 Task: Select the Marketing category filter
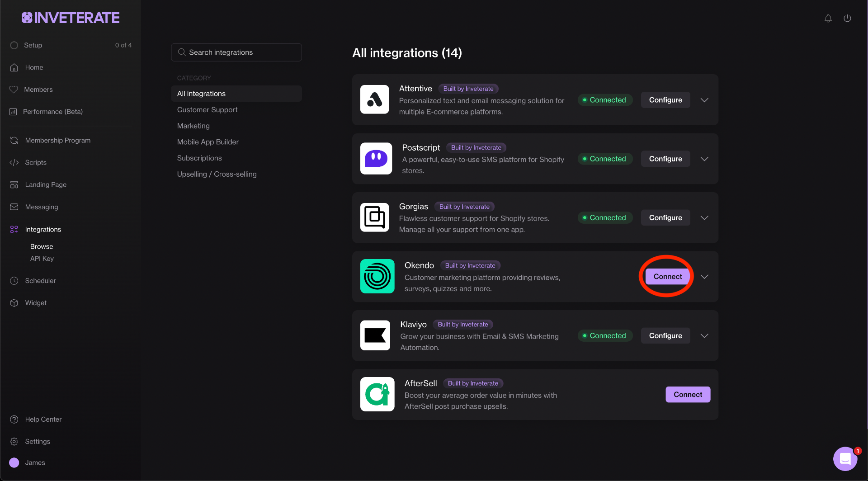(193, 126)
